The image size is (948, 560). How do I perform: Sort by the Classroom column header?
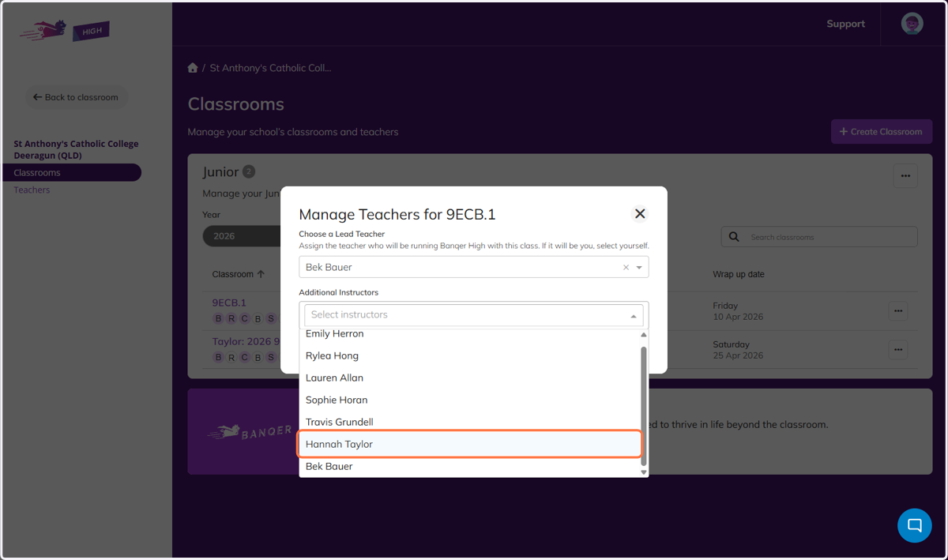click(x=238, y=274)
